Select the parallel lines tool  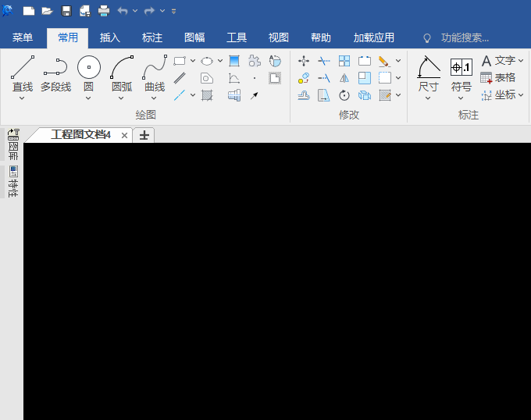click(x=180, y=78)
